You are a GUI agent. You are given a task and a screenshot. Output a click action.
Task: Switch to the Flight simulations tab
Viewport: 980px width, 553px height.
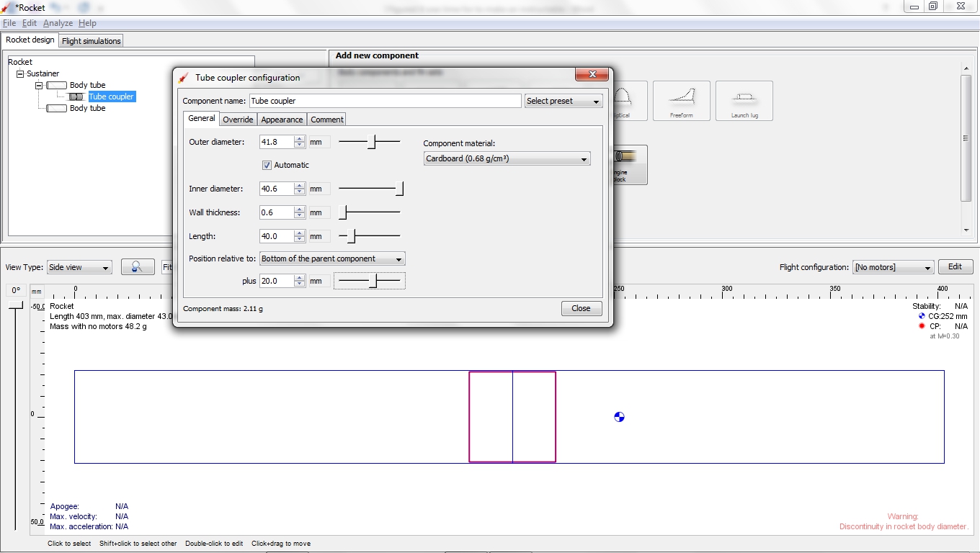tap(92, 41)
